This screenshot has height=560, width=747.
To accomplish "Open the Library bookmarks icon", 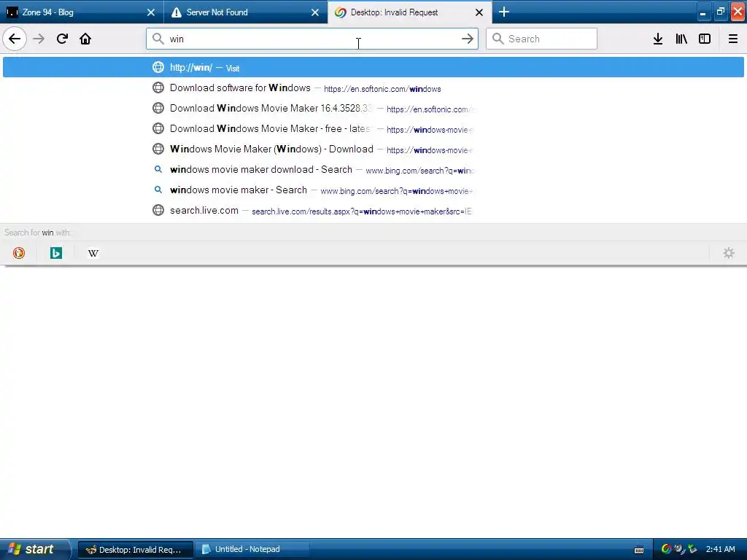I will tap(681, 39).
